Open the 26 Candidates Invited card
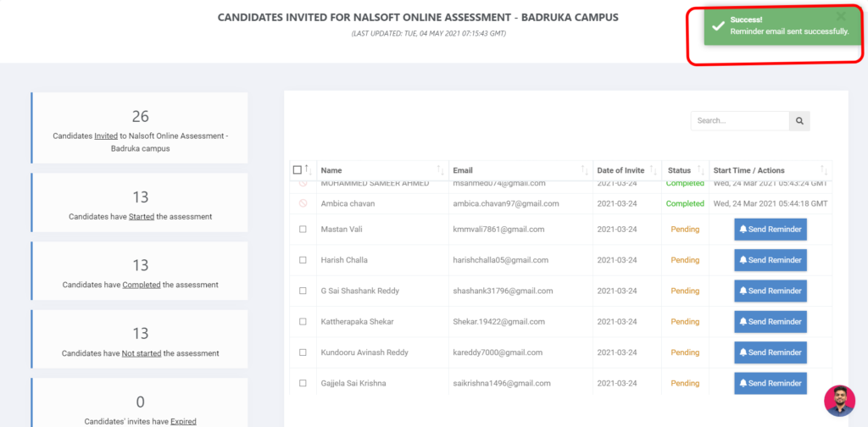 pyautogui.click(x=140, y=128)
